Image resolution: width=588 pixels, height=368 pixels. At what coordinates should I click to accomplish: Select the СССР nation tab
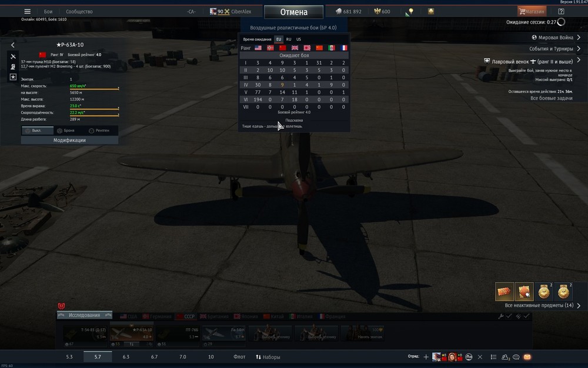click(186, 316)
